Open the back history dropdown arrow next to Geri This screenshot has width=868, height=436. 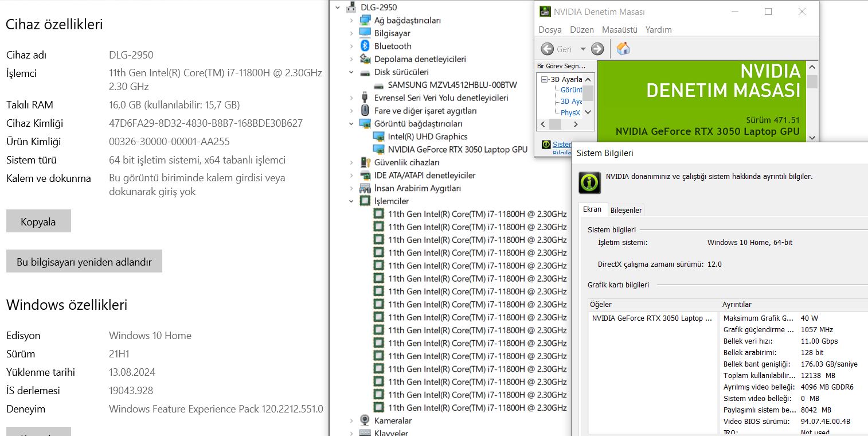[583, 49]
